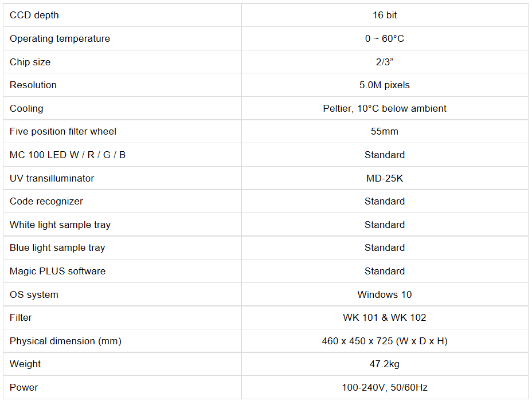Click the White light sample tray label
Viewport: 532px width, 405px height.
(60, 225)
